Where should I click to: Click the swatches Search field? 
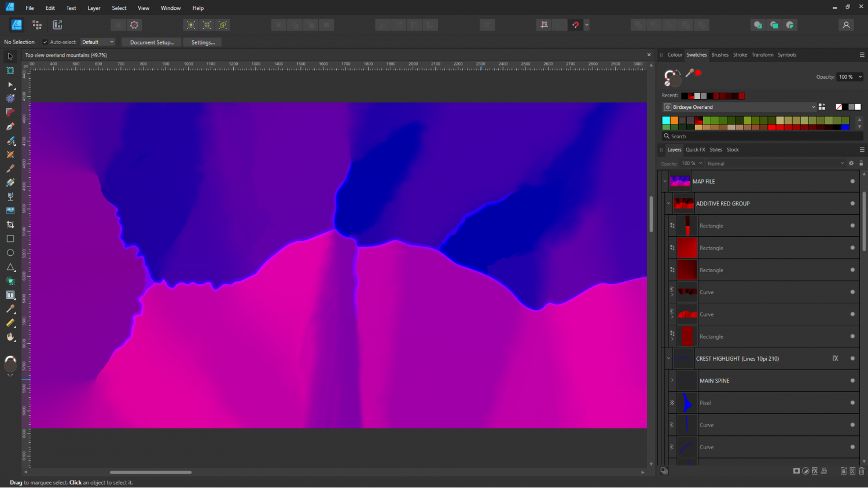[763, 137]
